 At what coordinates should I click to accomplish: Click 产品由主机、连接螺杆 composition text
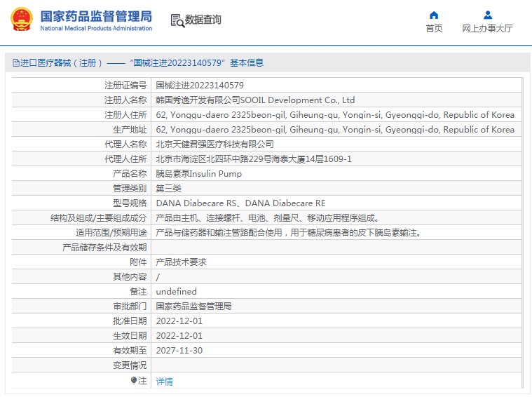tap(267, 218)
